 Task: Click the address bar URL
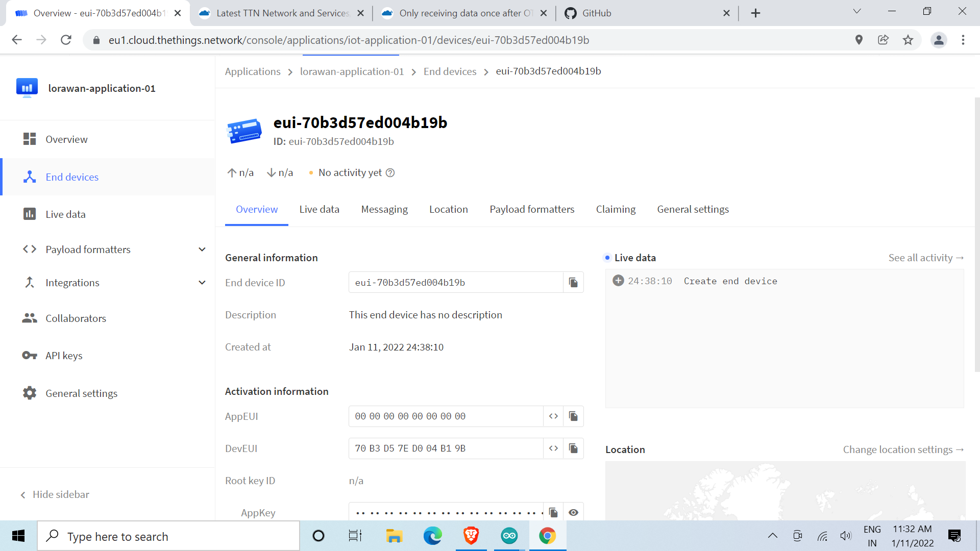coord(349,40)
